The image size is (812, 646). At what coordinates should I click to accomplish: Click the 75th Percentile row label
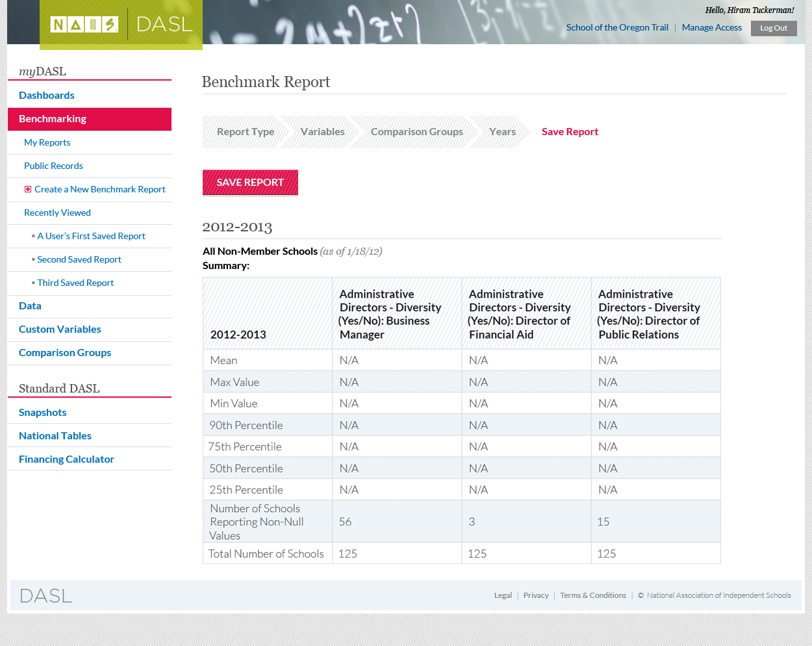(245, 447)
